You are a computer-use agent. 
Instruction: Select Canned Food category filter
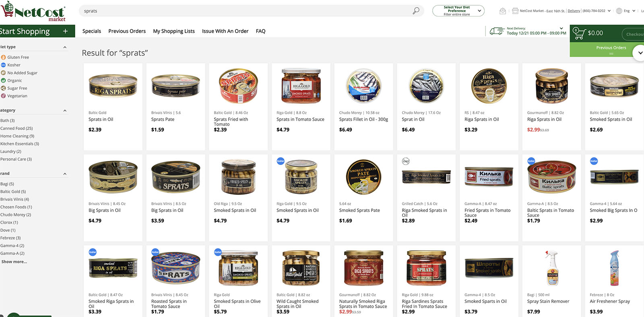[17, 128]
